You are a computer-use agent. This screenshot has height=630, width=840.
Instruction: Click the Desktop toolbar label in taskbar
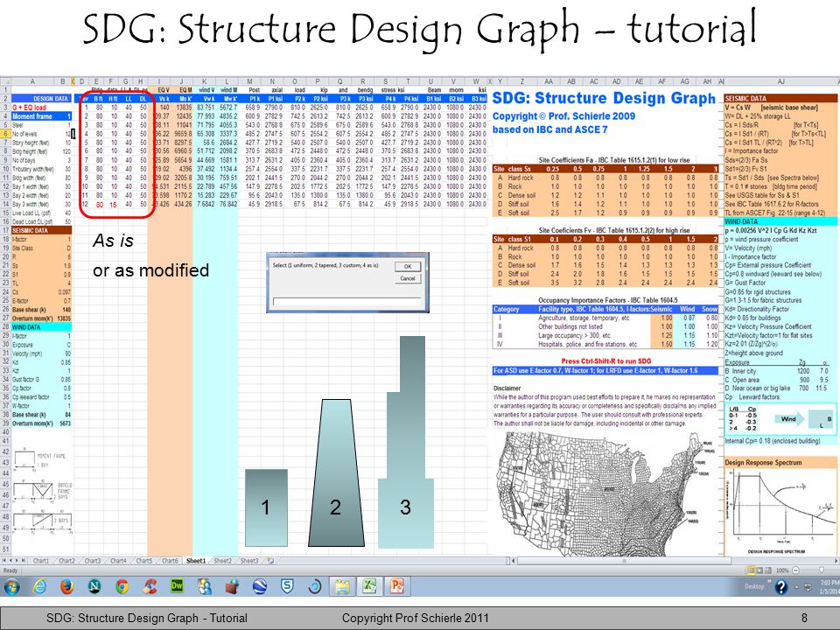(753, 586)
